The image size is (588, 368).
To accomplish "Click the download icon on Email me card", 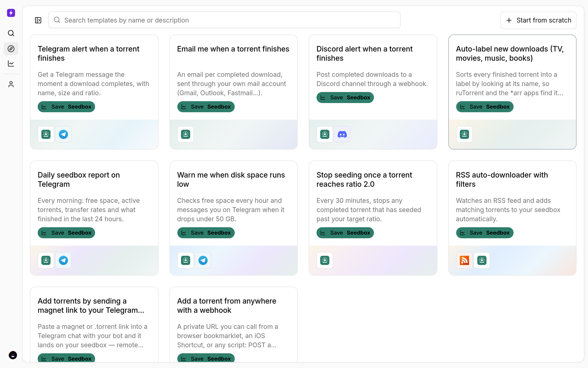I will [x=185, y=134].
